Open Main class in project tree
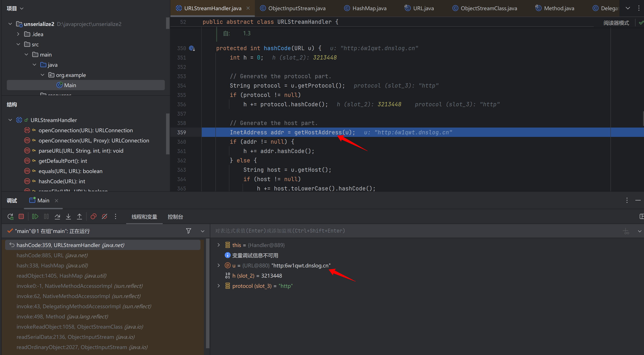The width and height of the screenshot is (644, 355). [70, 85]
